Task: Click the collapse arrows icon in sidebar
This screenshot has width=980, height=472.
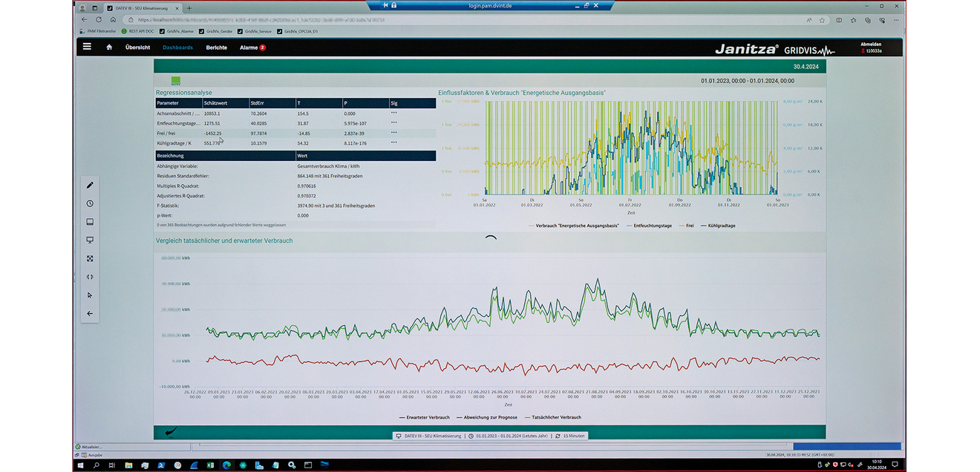Action: pos(90,277)
